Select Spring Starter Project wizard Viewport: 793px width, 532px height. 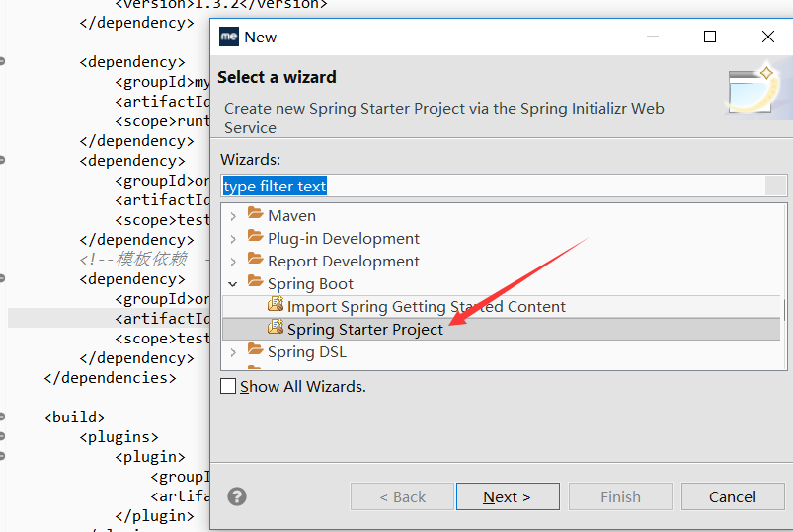(365, 330)
